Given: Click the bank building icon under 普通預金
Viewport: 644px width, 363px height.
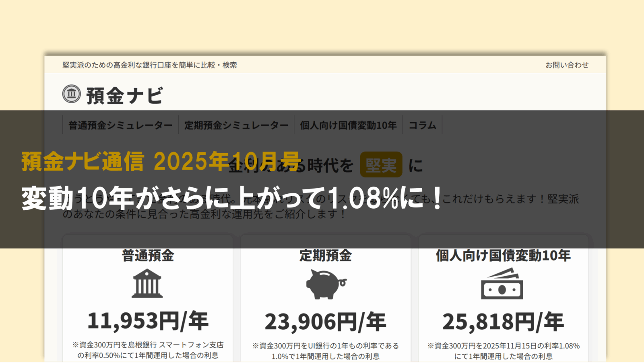Looking at the screenshot, I should (x=147, y=284).
